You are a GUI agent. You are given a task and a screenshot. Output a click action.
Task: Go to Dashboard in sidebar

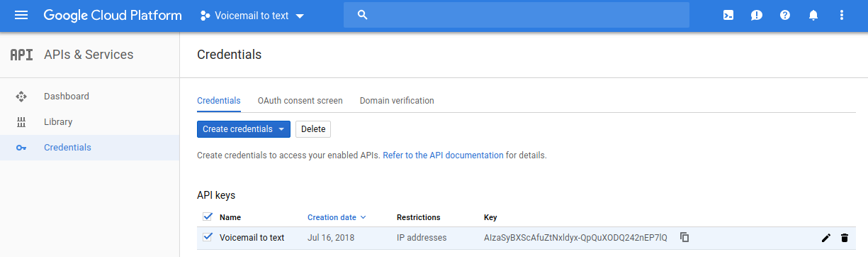67,96
